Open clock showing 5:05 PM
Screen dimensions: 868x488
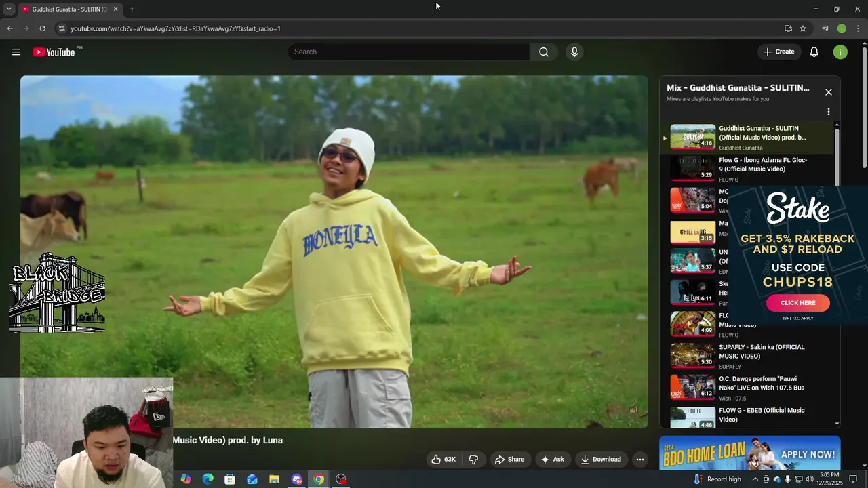[829, 479]
